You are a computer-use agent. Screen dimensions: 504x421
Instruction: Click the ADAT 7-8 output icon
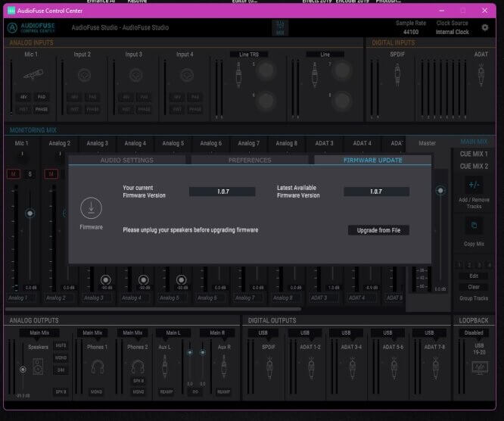coord(435,368)
